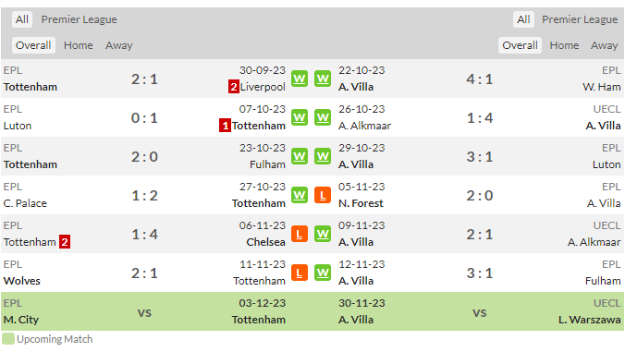Click the W badge for Tottenham vs Liverpool
This screenshot has width=625, height=364.
(299, 79)
